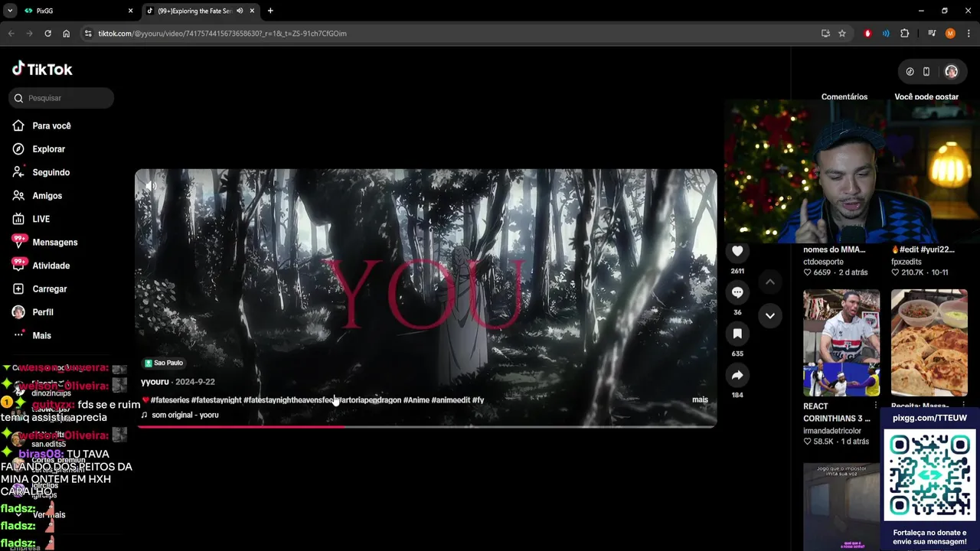Click the Sao Paulo location tag
The image size is (980, 551).
165,363
